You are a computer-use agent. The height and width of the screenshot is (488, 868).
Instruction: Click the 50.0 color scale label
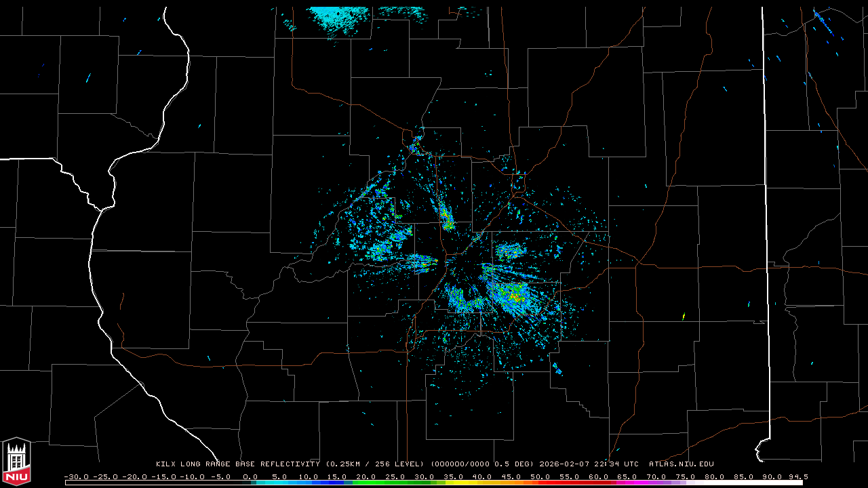tap(540, 476)
